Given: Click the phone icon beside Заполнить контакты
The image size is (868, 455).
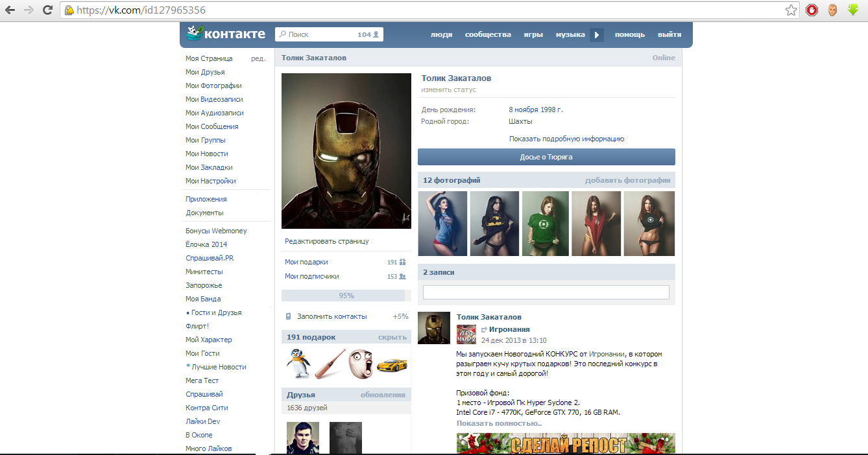Looking at the screenshot, I should (289, 316).
